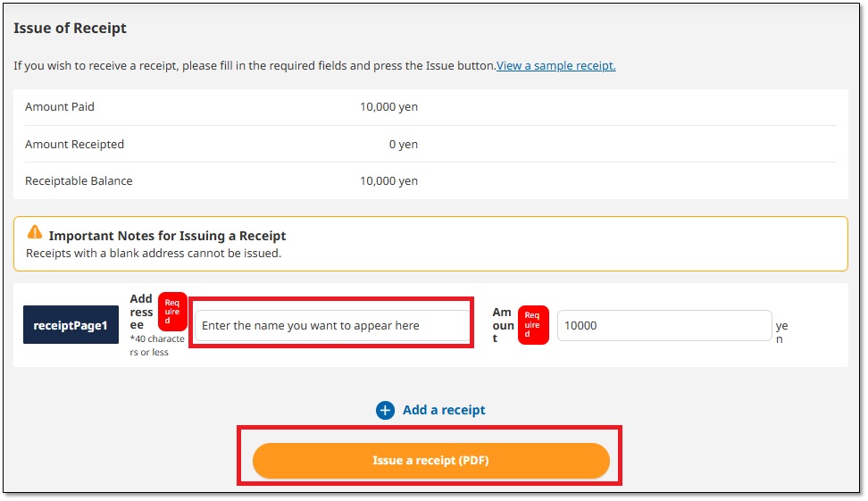Click the Issue of Receipt heading

point(71,29)
